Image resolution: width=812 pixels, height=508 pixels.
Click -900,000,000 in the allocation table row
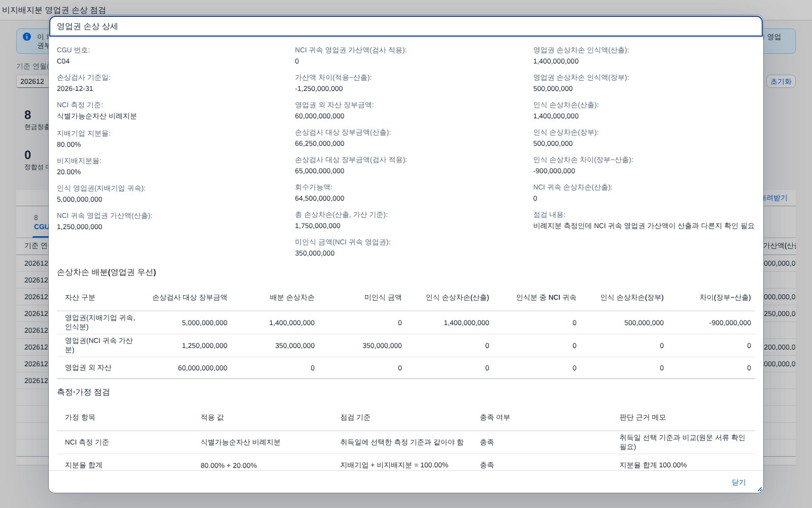pyautogui.click(x=730, y=323)
